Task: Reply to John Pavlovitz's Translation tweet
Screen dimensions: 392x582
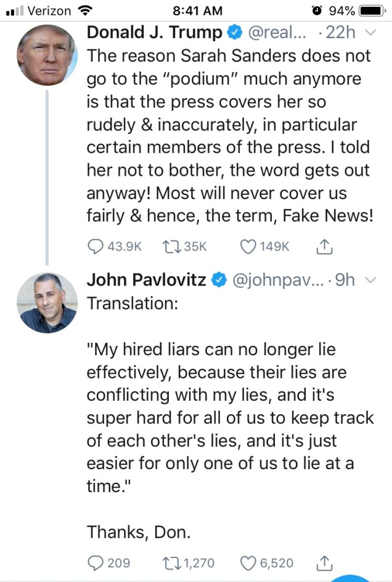Action: pyautogui.click(x=96, y=562)
